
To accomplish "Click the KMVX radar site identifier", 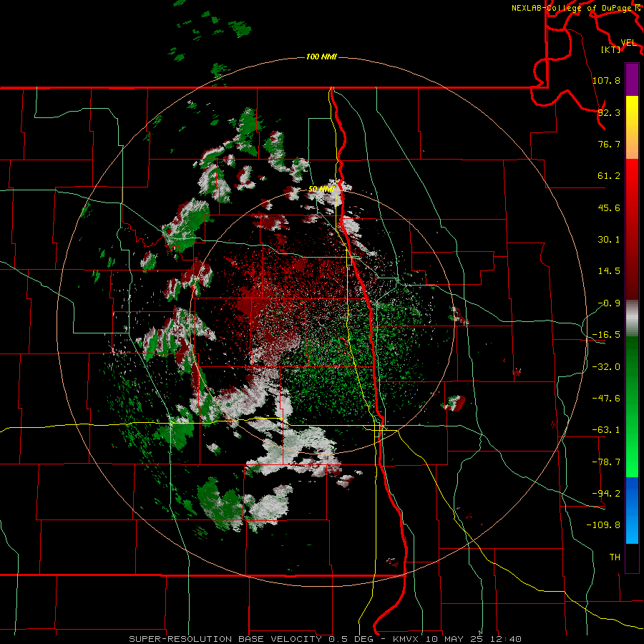I will [x=407, y=639].
